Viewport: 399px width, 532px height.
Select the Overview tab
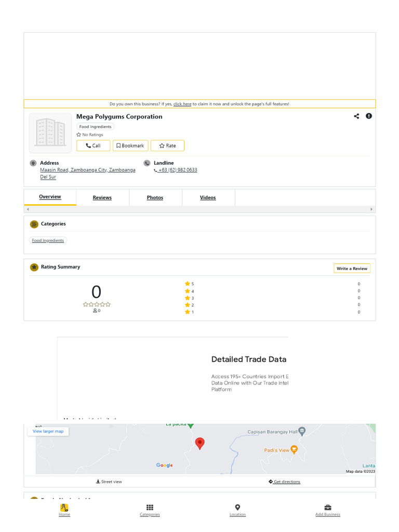tap(50, 197)
